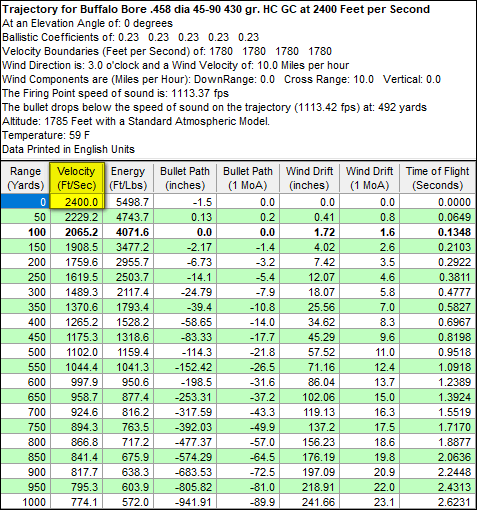Click MoA wind drift value 16.3
The width and height of the screenshot is (477, 510).
[369, 412]
